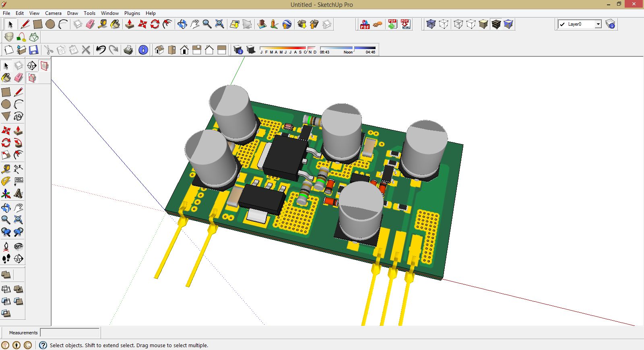
Task: Click the geo-location status icon
Action: tap(5, 345)
